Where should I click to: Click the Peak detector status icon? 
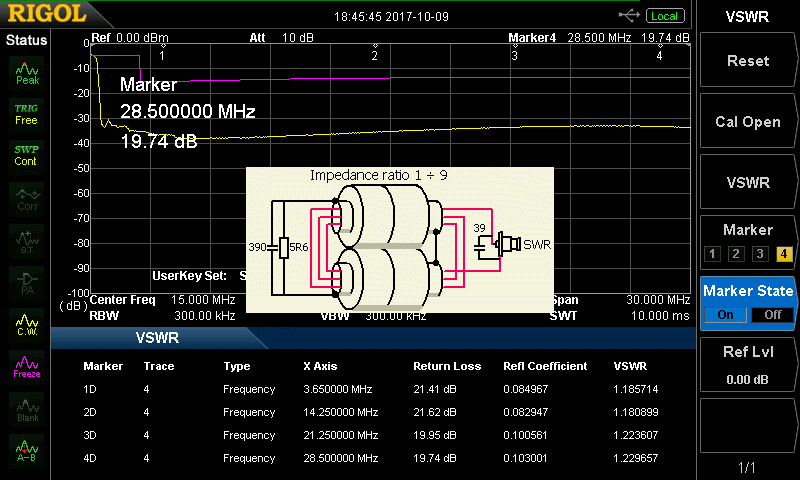tap(27, 71)
